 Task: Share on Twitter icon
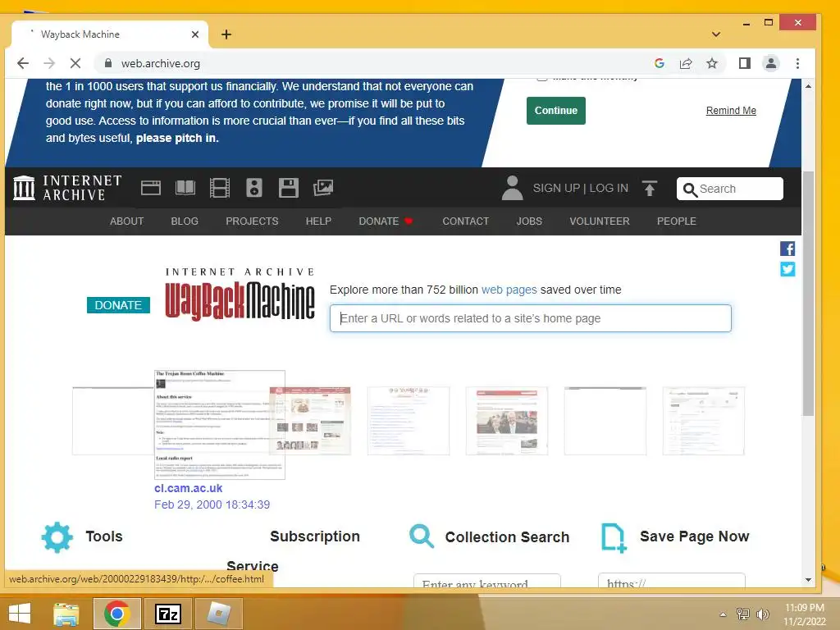[x=787, y=269]
